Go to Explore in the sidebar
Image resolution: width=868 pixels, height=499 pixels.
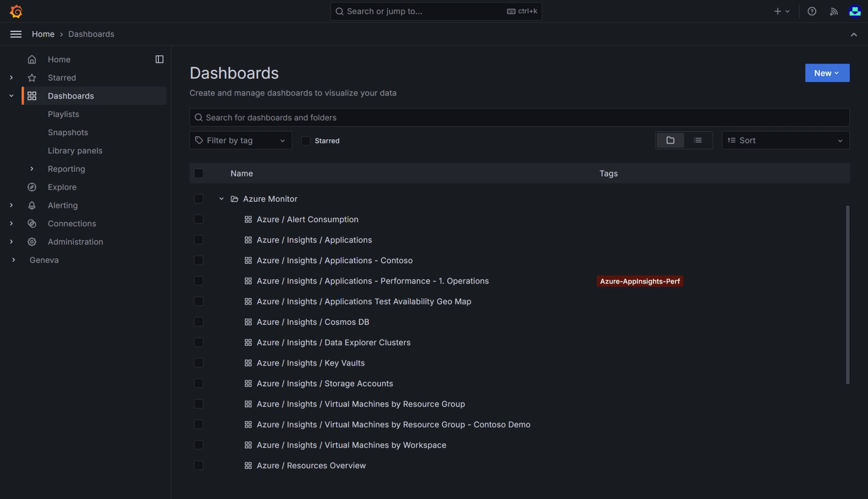pos(62,187)
